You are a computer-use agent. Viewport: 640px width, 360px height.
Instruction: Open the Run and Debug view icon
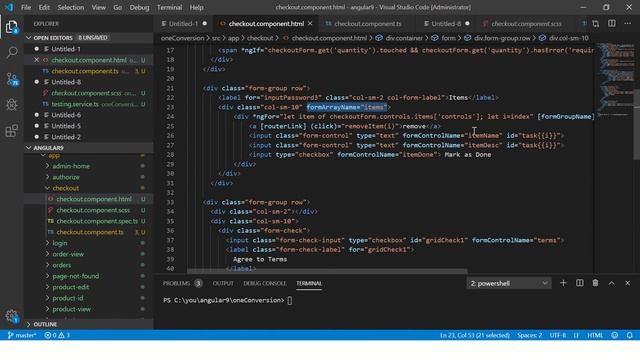(11, 104)
